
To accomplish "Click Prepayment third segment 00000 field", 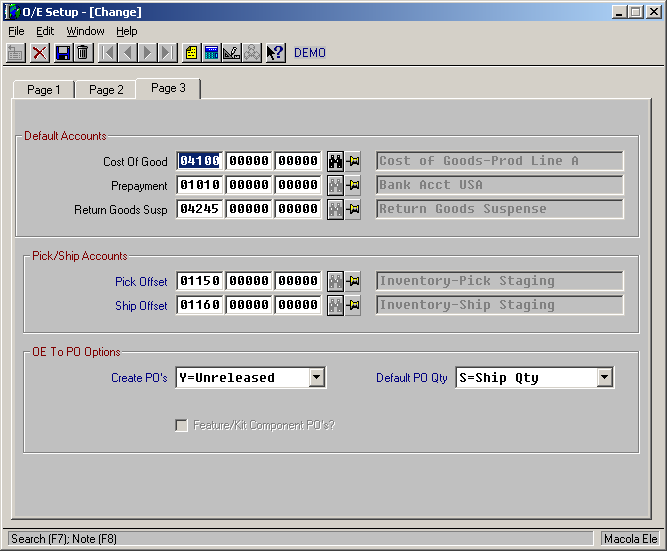I will pyautogui.click(x=297, y=185).
